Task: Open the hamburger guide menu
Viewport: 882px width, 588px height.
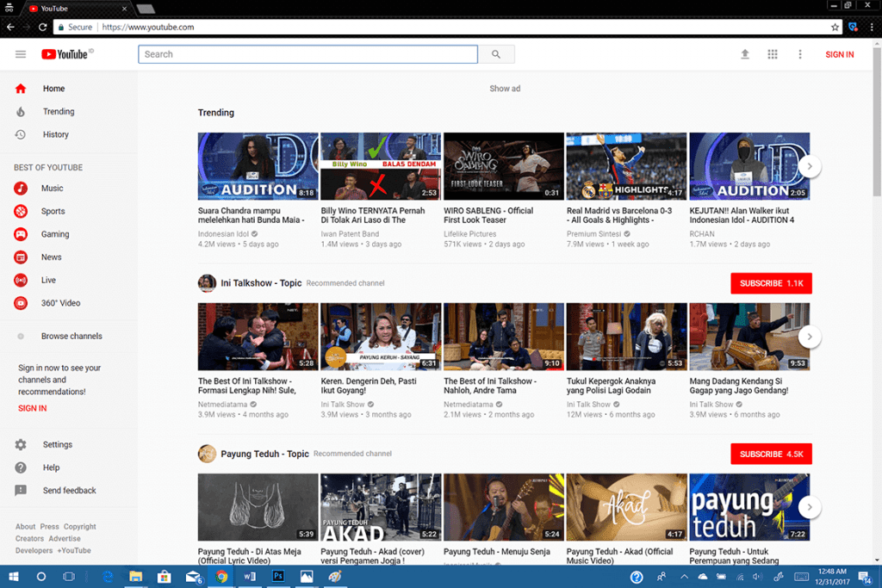Action: 21,54
